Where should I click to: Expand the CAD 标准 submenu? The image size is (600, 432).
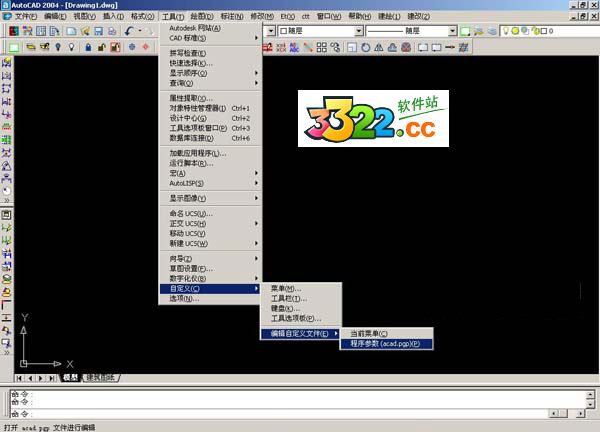coord(211,38)
